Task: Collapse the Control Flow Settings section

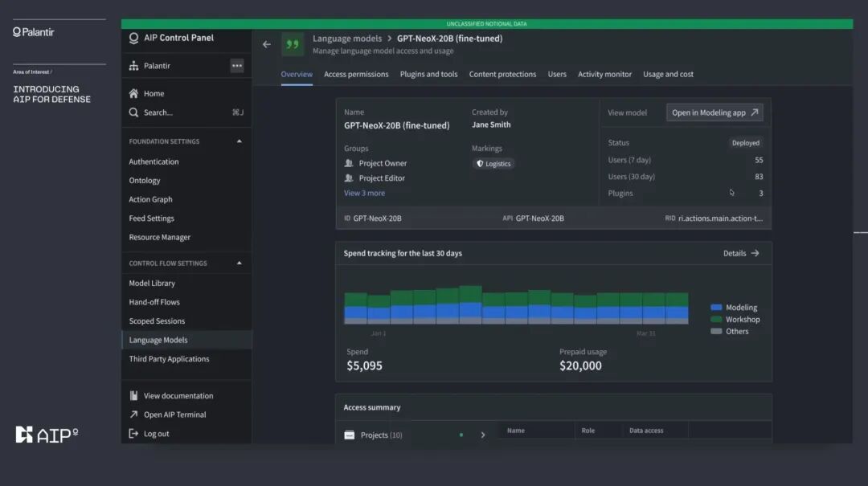Action: pos(240,263)
